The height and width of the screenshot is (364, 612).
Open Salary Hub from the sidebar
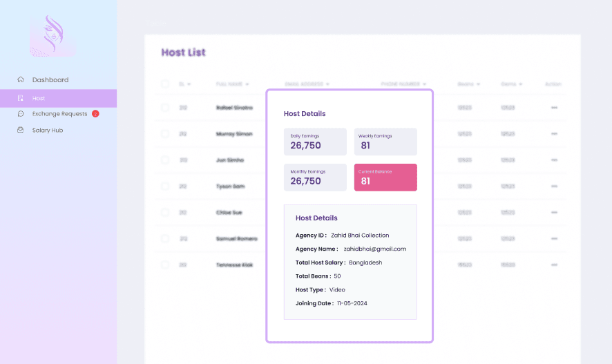(x=48, y=130)
